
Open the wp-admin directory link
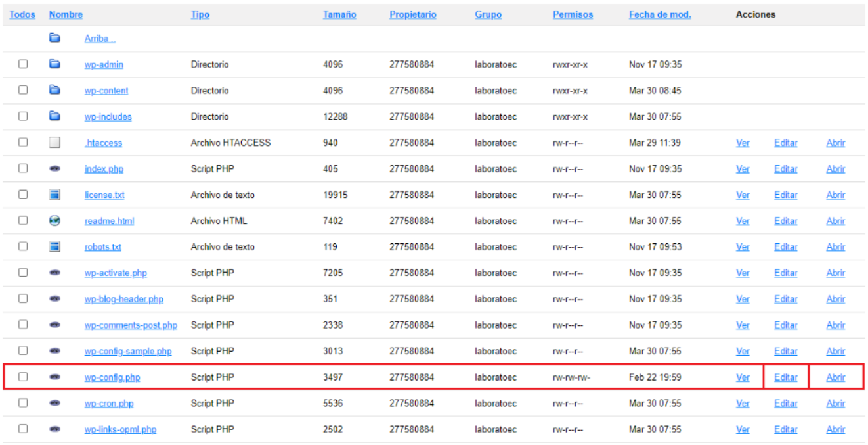104,65
